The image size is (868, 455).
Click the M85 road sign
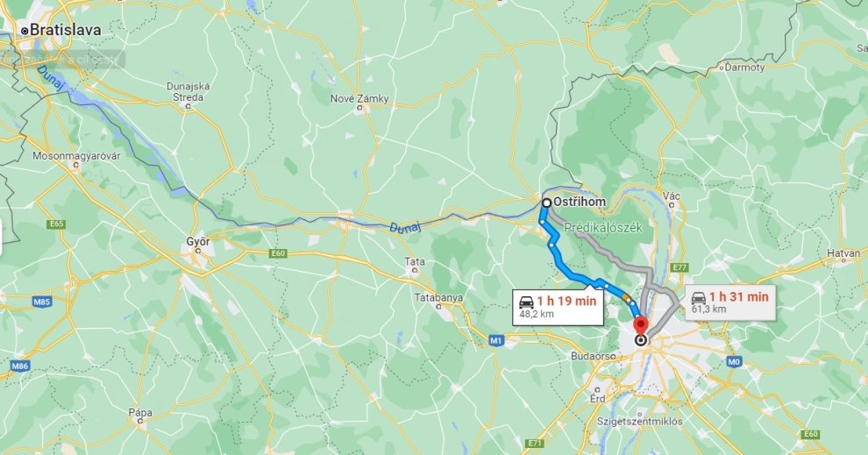41,302
